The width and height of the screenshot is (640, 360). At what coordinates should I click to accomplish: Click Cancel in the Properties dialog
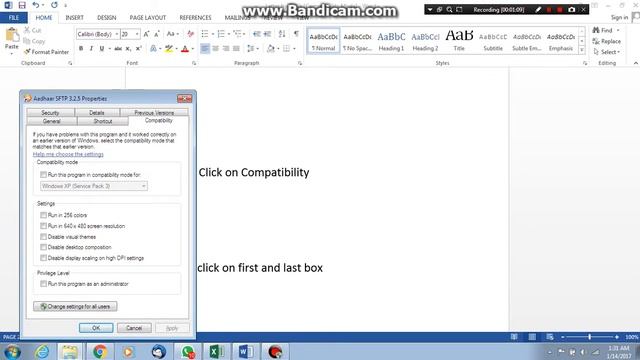[x=134, y=328]
